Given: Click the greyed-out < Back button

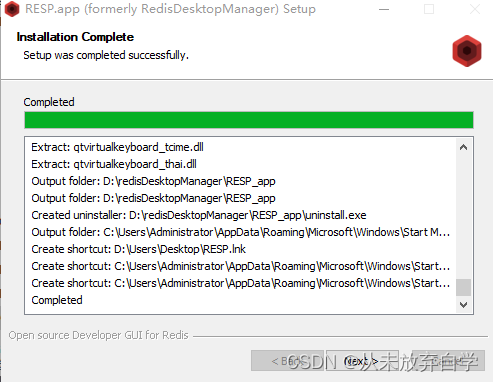Looking at the screenshot, I should tap(287, 361).
